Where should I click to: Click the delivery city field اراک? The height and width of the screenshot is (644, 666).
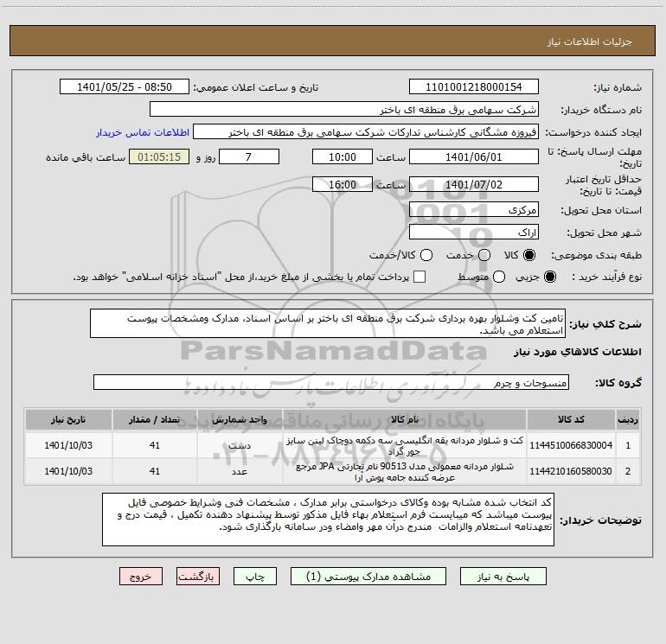474,232
